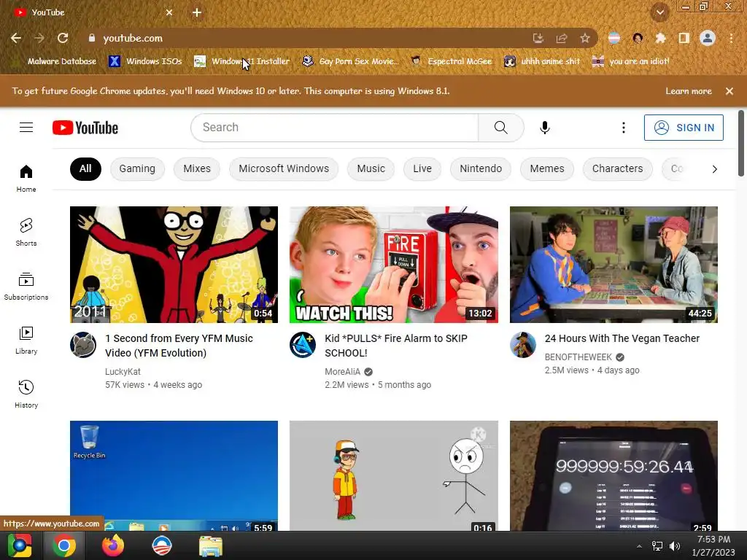Select the All filter chip
This screenshot has width=747, height=560.
85,169
